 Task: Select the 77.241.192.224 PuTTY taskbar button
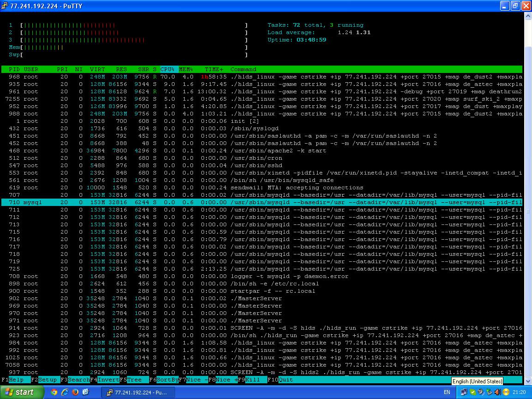point(138,392)
